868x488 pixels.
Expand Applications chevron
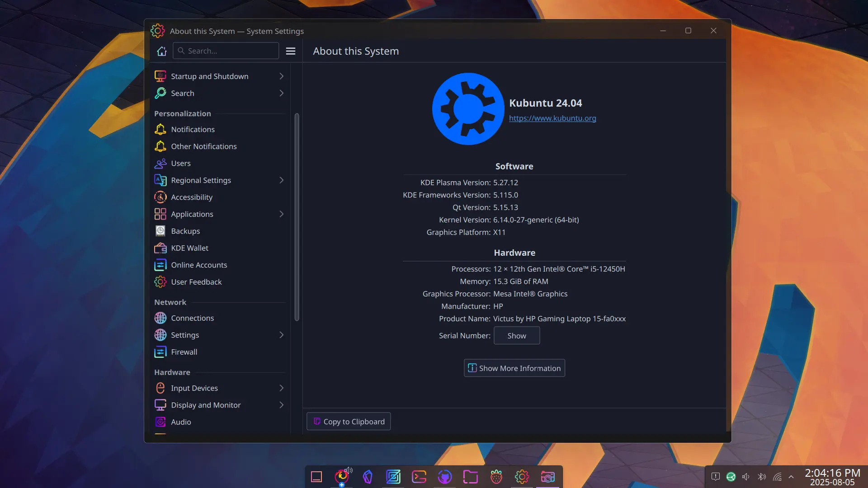pos(281,214)
